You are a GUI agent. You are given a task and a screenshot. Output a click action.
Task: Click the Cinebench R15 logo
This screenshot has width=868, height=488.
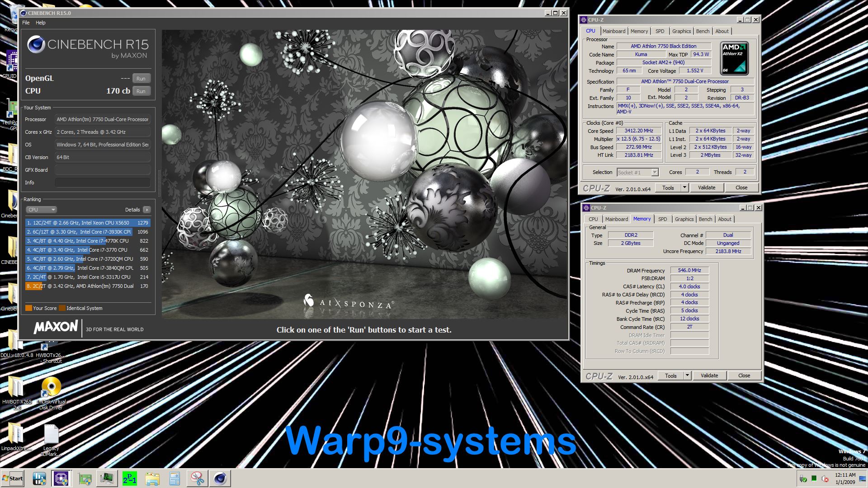[x=88, y=47]
